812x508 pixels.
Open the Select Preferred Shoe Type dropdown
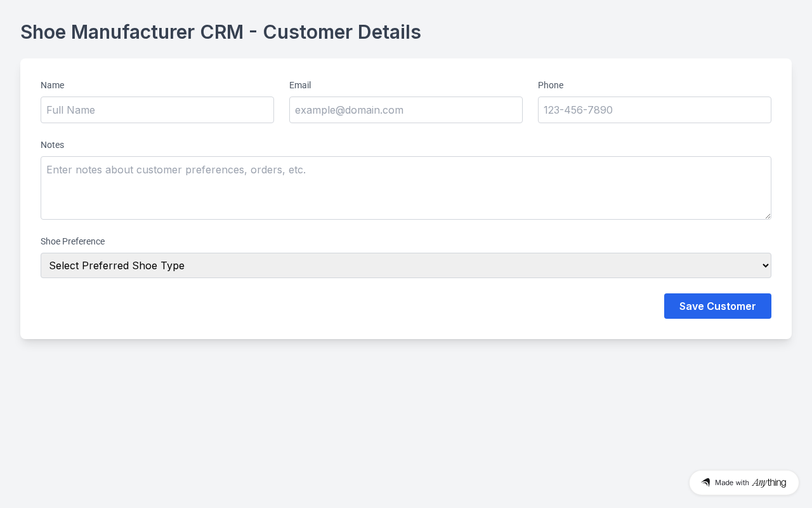click(x=406, y=265)
